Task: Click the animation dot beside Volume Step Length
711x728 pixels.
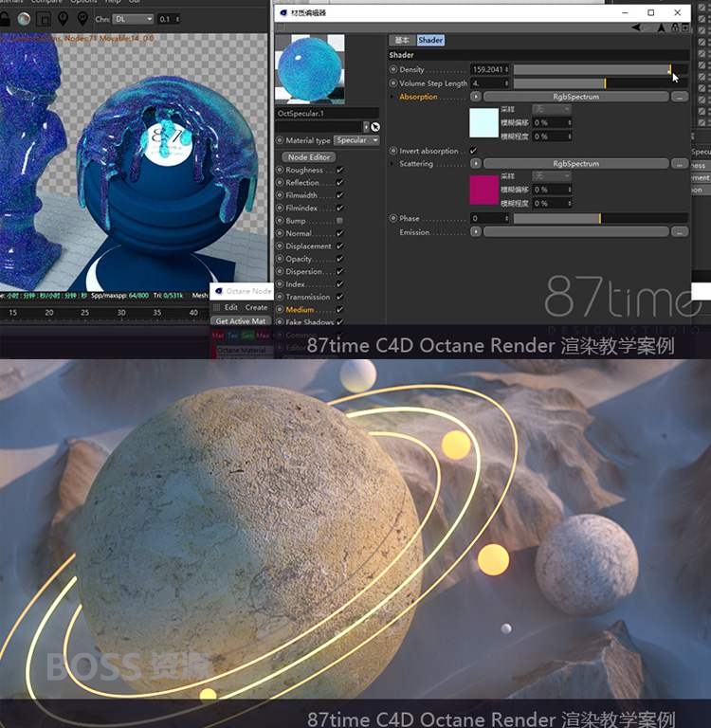Action: tap(393, 83)
